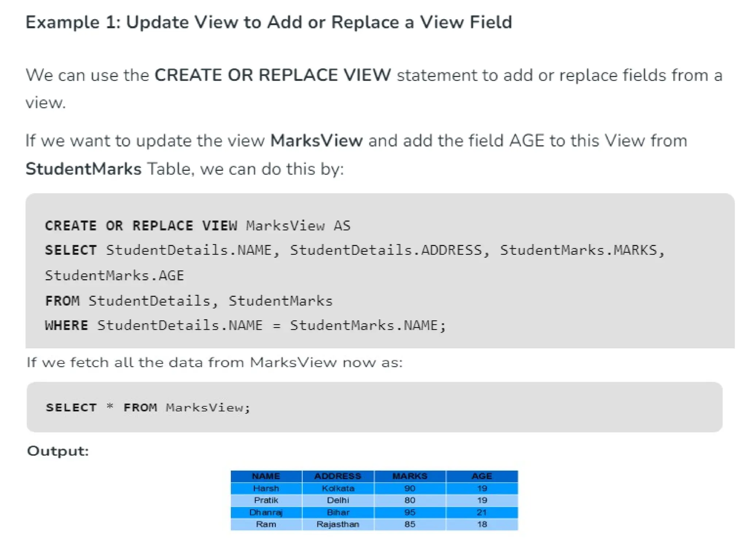Select the Delhi cell in the table
The width and height of the screenshot is (747, 560).
(x=338, y=500)
